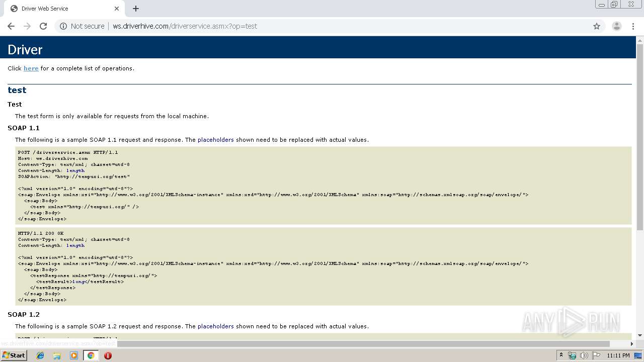Viewport: 644px width, 362px height.
Task: Click the 'POST /driverservice.asmx HTTP/1.1' line
Action: tap(68, 152)
